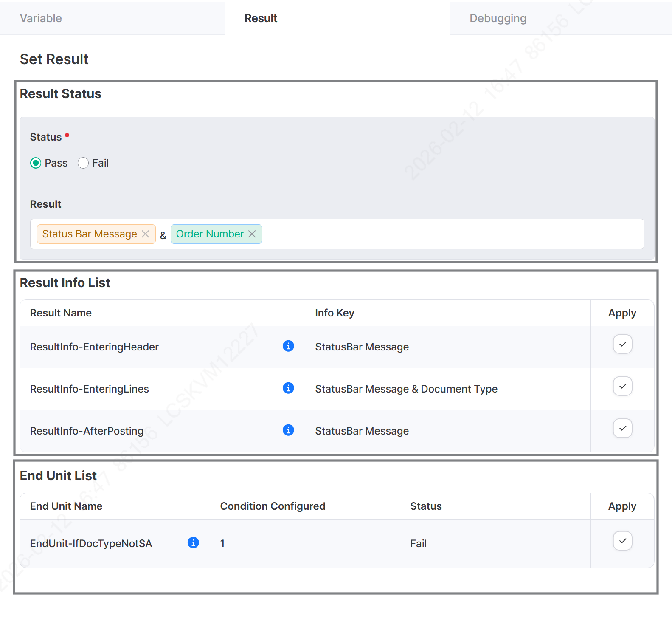The width and height of the screenshot is (672, 644).
Task: Toggle Apply checkbox for EndUnit-IfDocTypeNotSA
Action: [622, 541]
